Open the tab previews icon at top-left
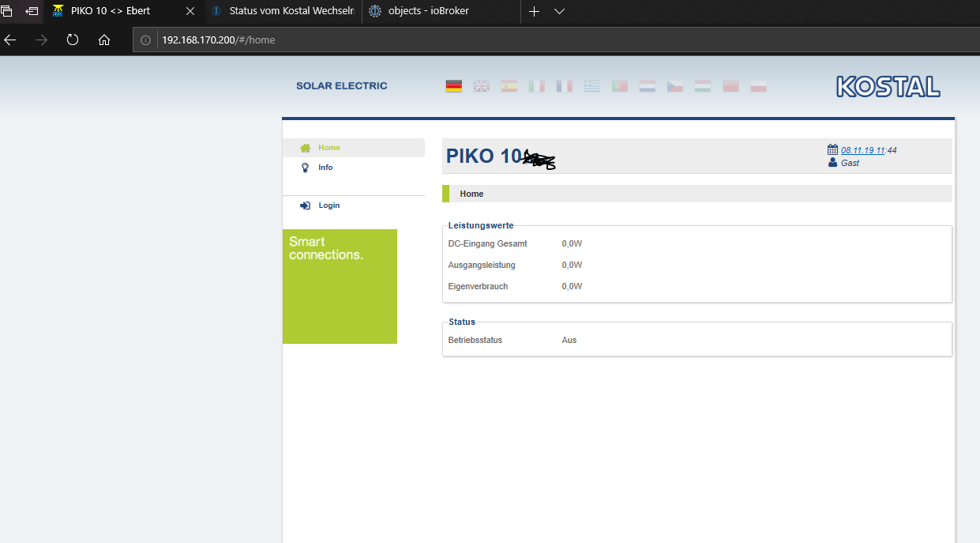This screenshot has height=543, width=980. point(7,11)
